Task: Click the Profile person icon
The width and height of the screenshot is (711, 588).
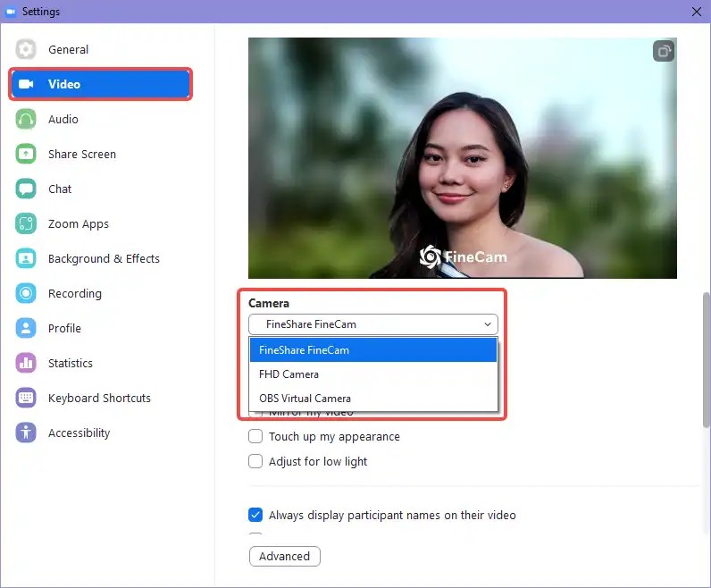Action: (x=26, y=328)
